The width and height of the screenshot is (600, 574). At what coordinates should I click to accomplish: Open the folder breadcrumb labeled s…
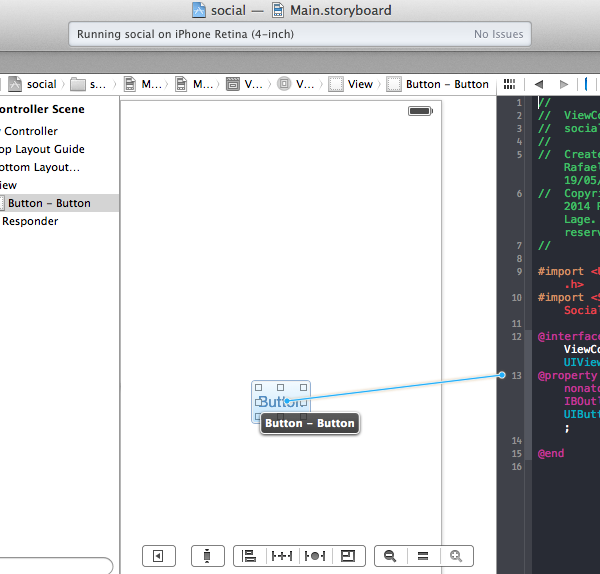coord(88,84)
